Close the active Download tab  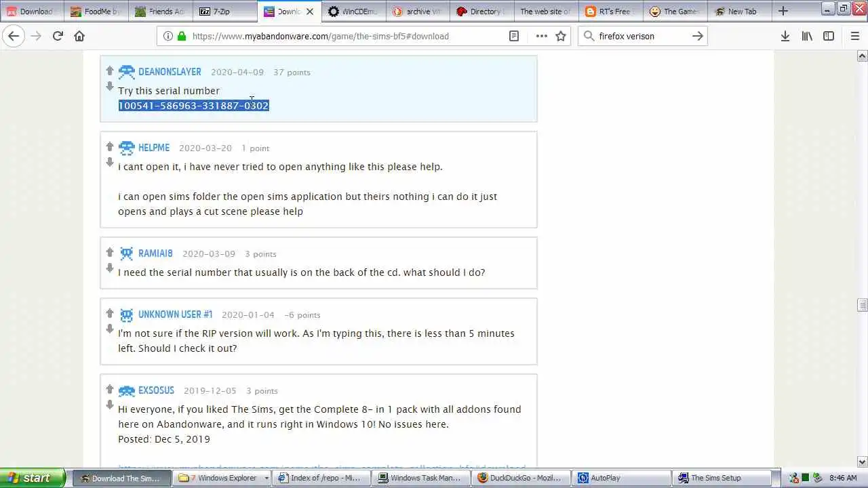[310, 12]
